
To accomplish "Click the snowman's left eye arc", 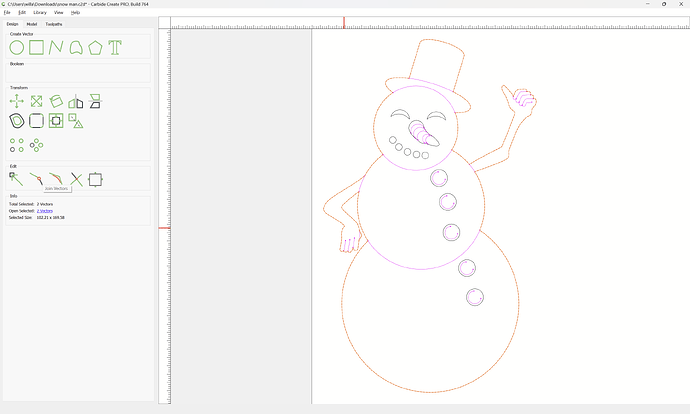I will [x=400, y=113].
